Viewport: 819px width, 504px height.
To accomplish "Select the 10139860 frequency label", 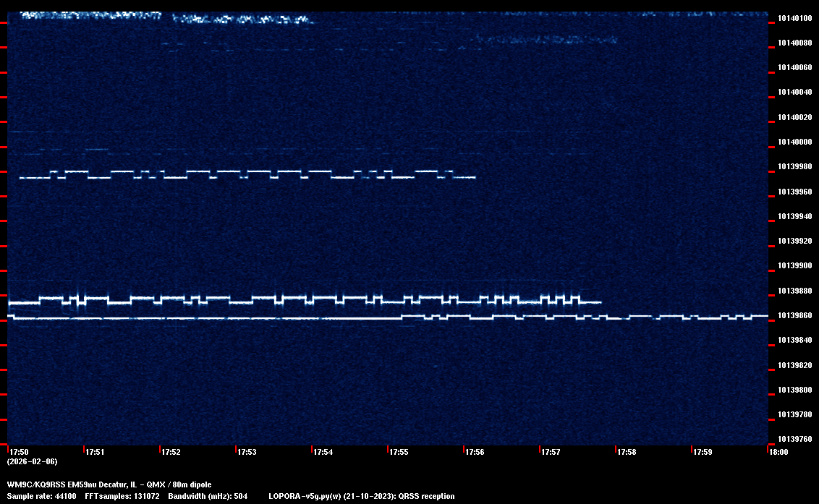I will [x=794, y=316].
